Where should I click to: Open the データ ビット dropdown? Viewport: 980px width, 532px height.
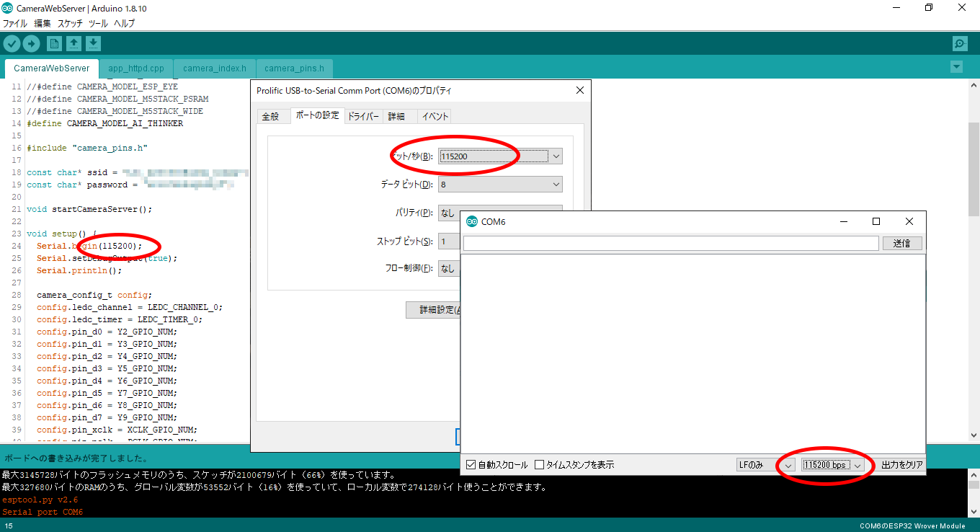click(555, 185)
